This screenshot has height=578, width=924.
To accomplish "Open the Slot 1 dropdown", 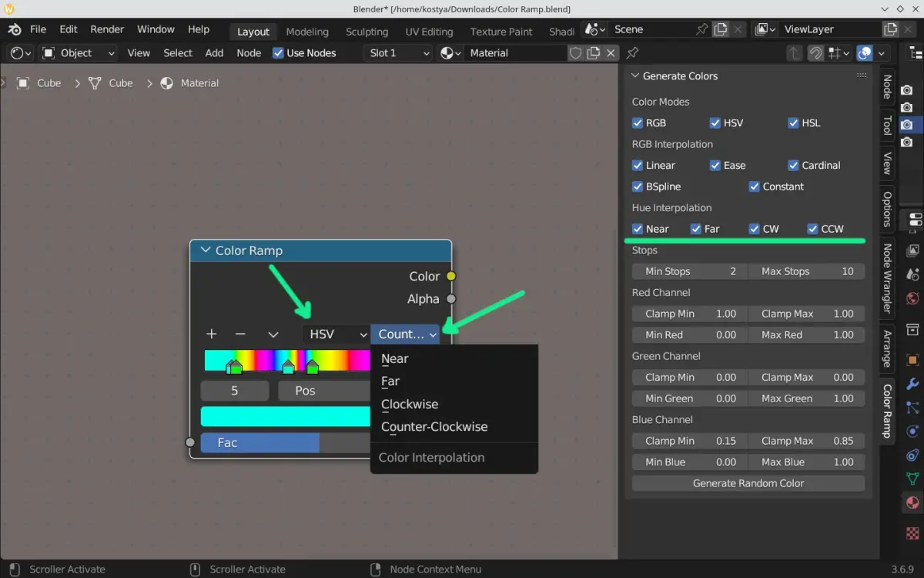I will coord(397,53).
